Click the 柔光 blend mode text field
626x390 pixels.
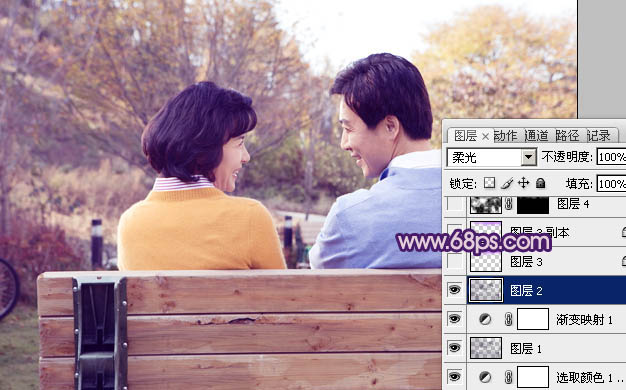tap(484, 157)
